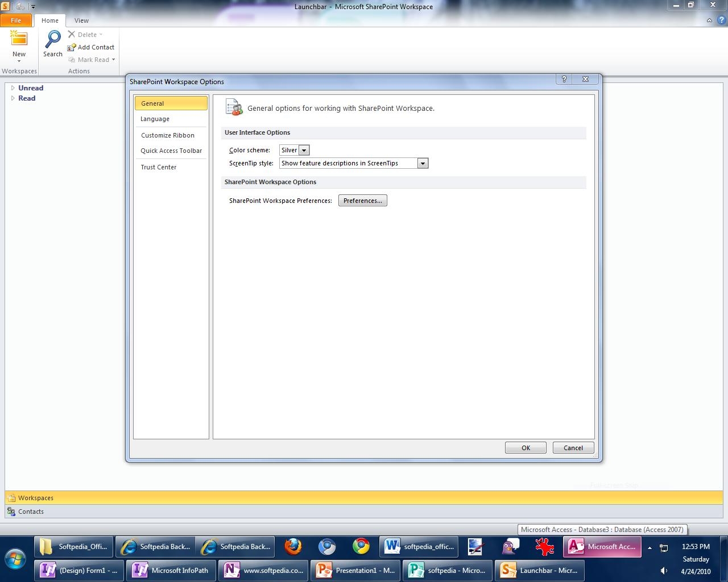Open the red splat taskbar icon

point(544,547)
